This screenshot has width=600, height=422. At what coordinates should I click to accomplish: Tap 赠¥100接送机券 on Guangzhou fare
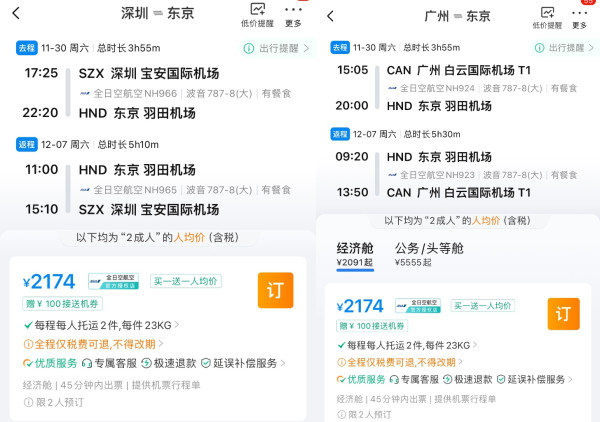[372, 326]
